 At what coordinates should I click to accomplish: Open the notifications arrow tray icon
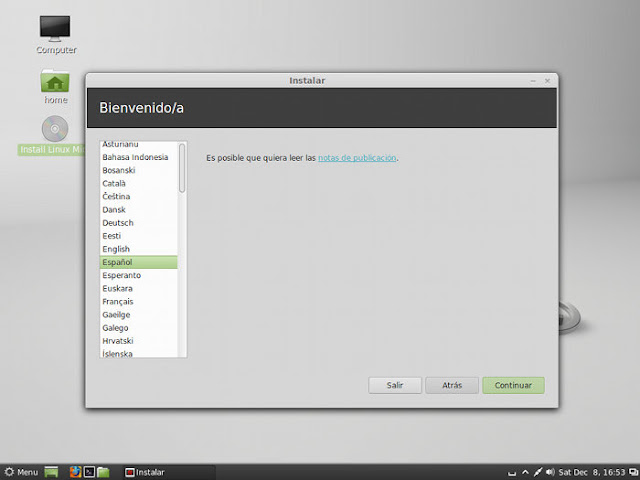point(525,472)
